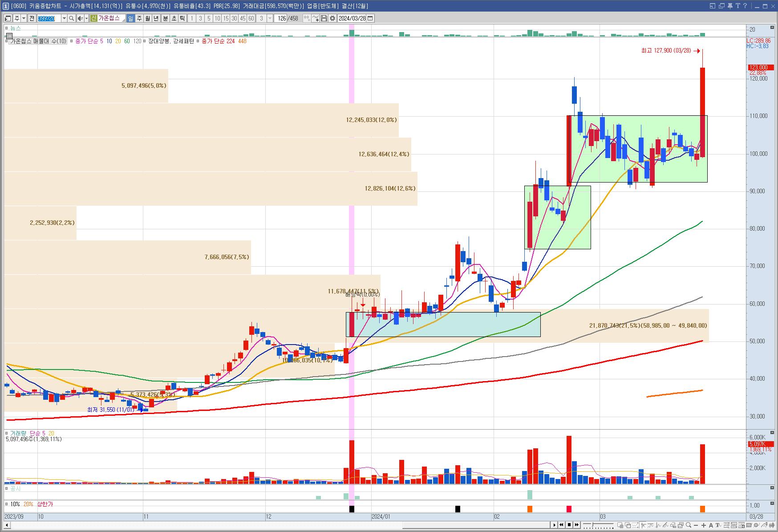778x532 pixels.
Task: Click the 1 interval button
Action: tap(192, 18)
